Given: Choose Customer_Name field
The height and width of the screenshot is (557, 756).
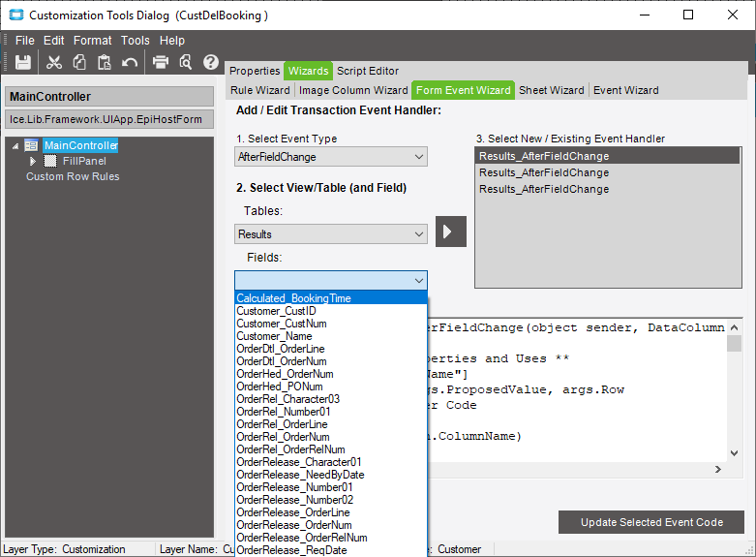Looking at the screenshot, I should coord(331,336).
